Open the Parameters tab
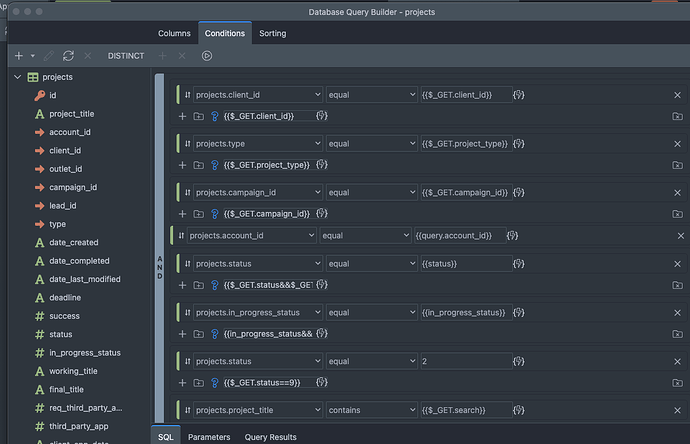This screenshot has width=690, height=444. [209, 437]
